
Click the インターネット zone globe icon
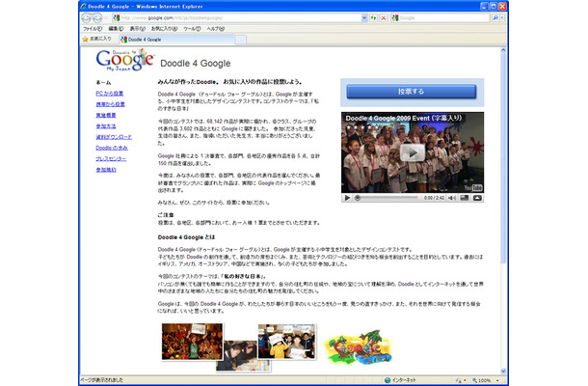[388, 380]
